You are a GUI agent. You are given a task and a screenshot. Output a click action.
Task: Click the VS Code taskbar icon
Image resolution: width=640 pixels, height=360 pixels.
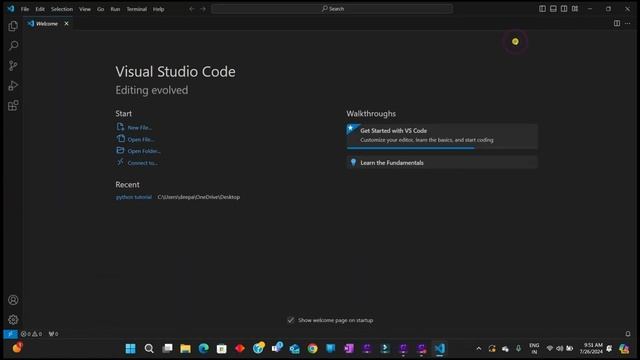pos(440,348)
